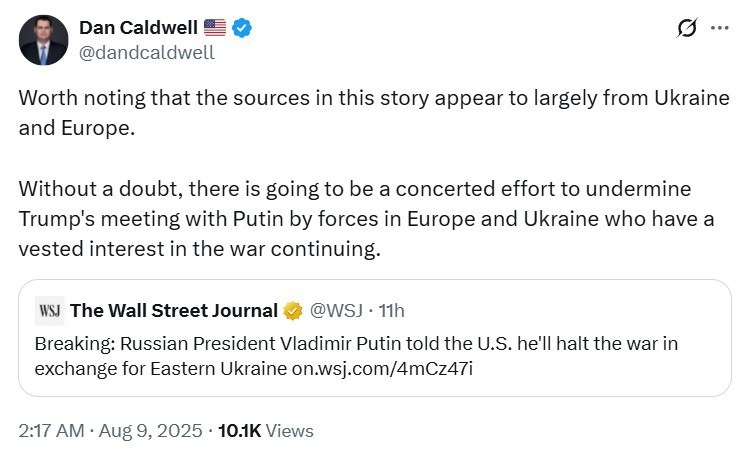
Task: Click the word Views next to 10.1K
Action: tap(290, 431)
